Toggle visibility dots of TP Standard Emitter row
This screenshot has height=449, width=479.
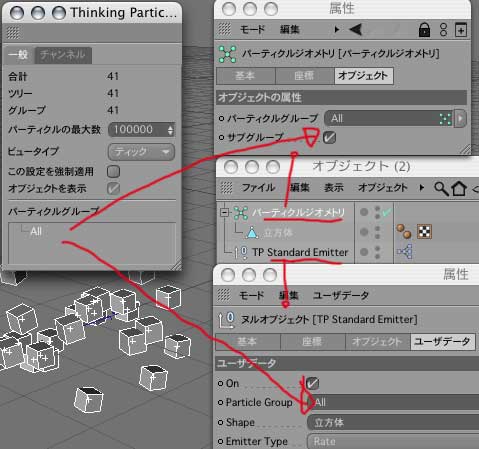[x=377, y=252]
